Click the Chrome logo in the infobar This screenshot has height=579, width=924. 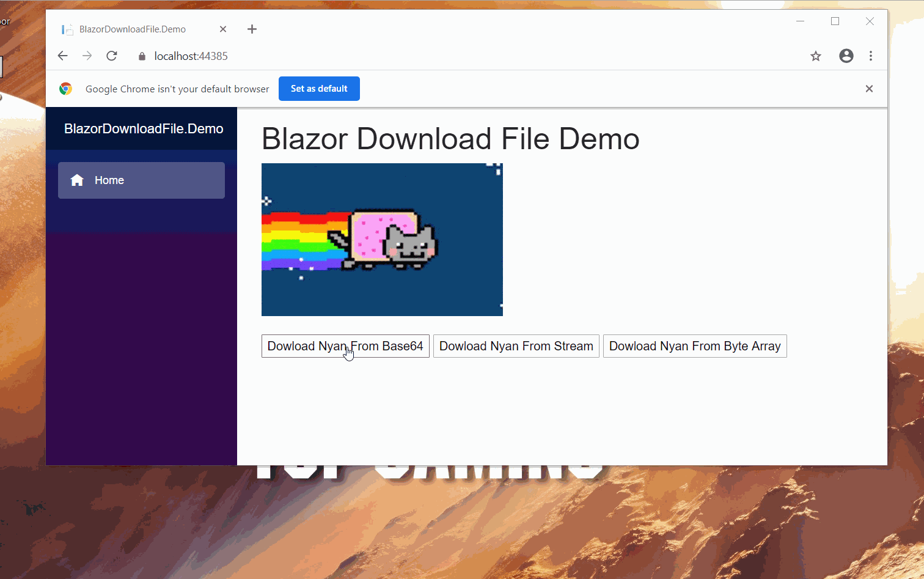pyautogui.click(x=66, y=89)
